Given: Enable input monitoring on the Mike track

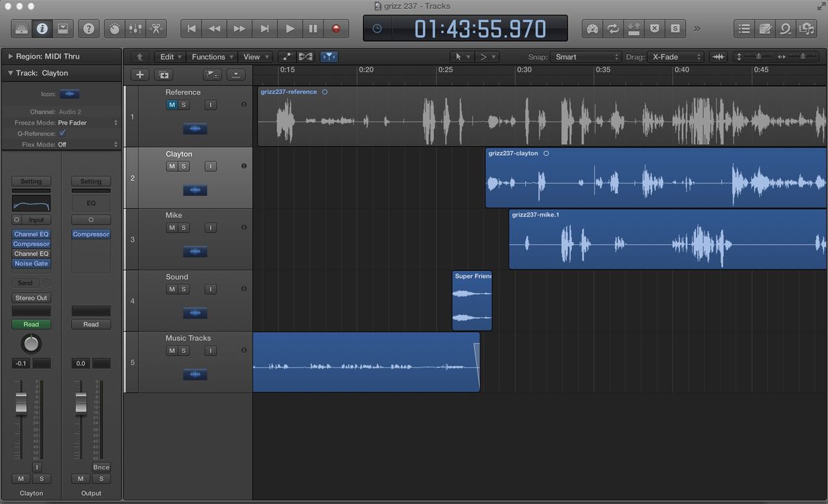Looking at the screenshot, I should (x=210, y=228).
